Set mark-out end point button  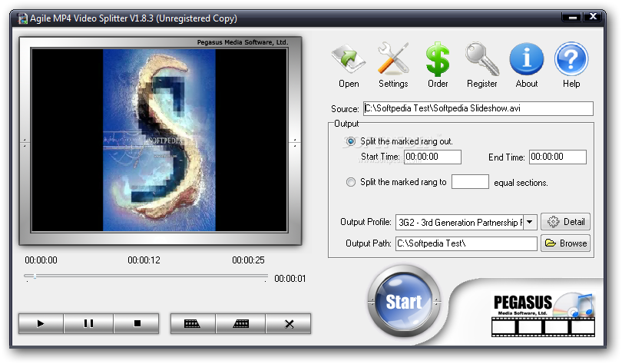point(241,324)
